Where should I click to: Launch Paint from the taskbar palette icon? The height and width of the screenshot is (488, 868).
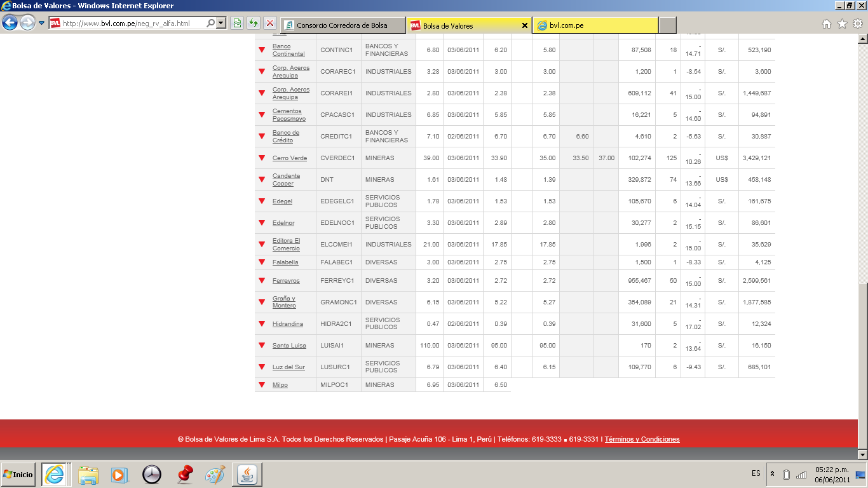coord(215,475)
